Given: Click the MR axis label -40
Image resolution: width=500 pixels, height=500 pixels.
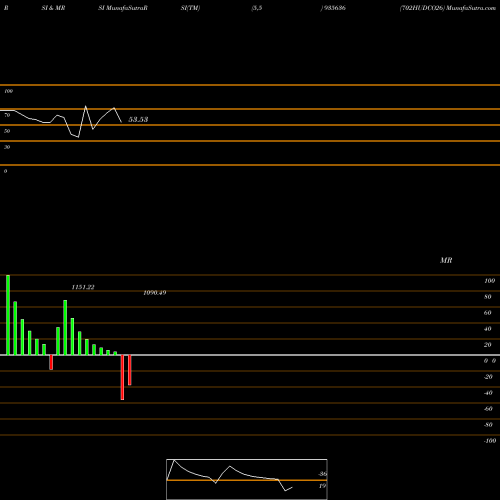Looking at the screenshot, I should [x=488, y=393].
